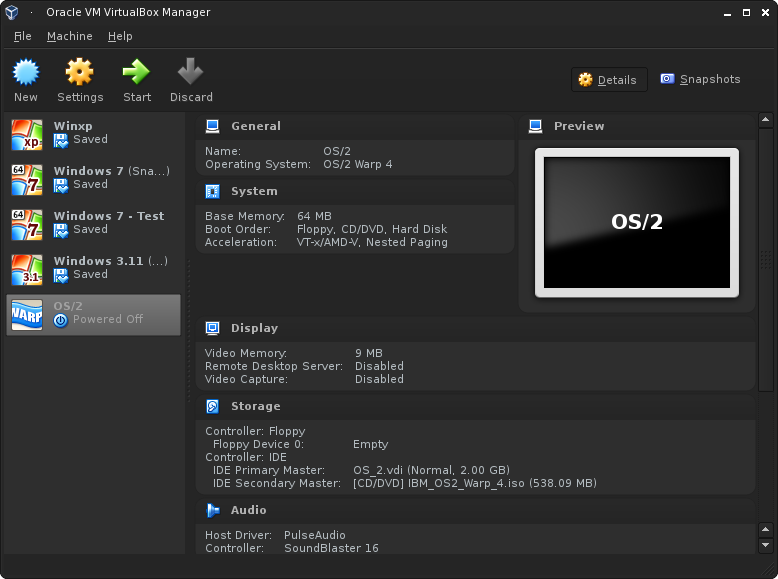This screenshot has height=579, width=778.
Task: Select the Windows 3.11 machine
Action: pos(93,270)
